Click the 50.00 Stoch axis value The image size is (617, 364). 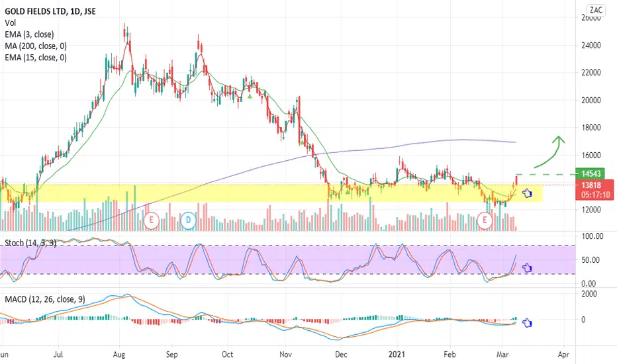point(590,259)
